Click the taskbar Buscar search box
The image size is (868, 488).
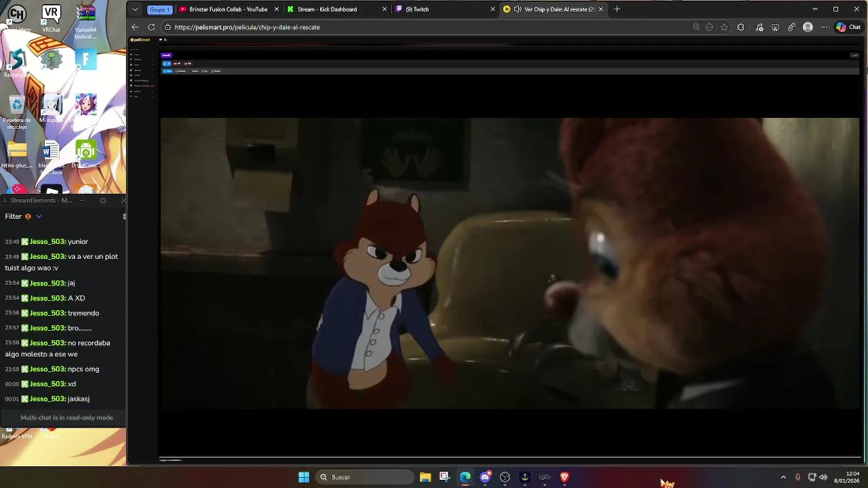coord(365,477)
